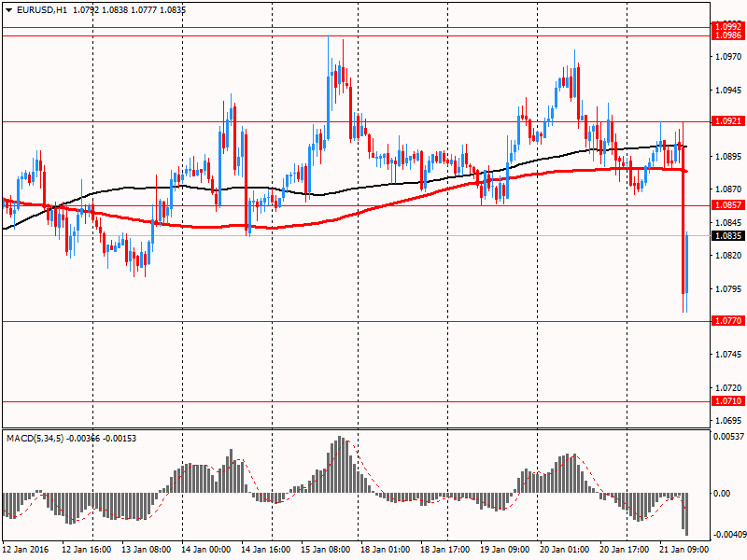Click the 1.0710 red price level tag
Image resolution: width=747 pixels, height=560 pixels.
coord(727,401)
